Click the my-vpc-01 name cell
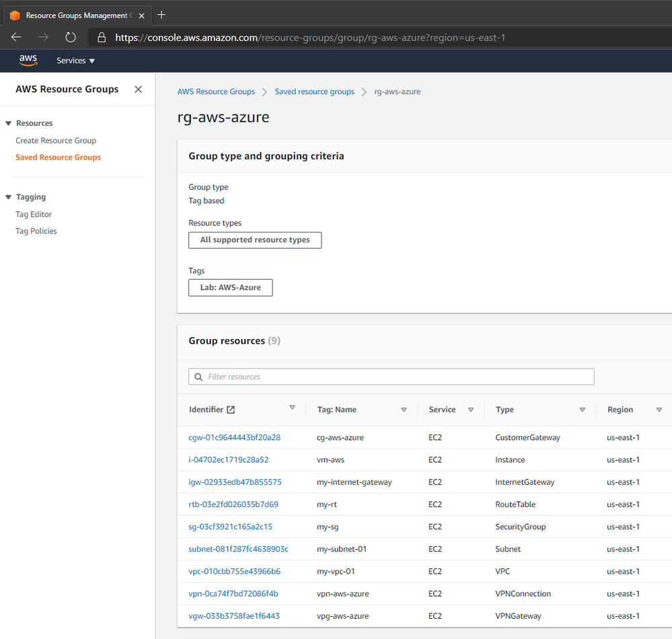Image resolution: width=672 pixels, height=639 pixels. tap(336, 571)
